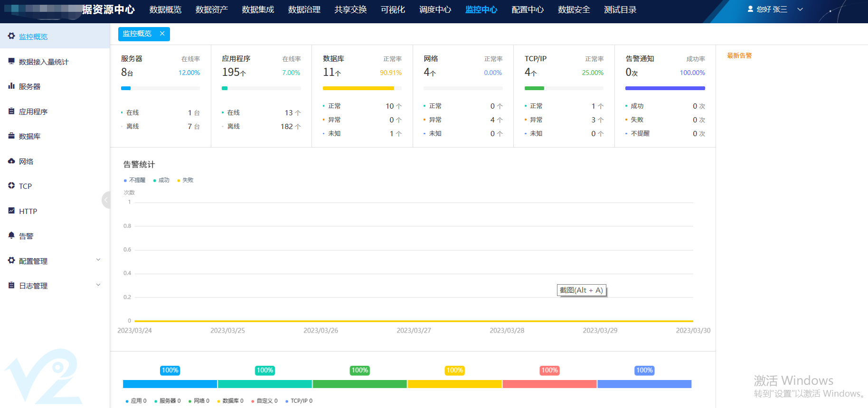
Task: Click the yellow 100% bar segment
Action: click(x=454, y=384)
